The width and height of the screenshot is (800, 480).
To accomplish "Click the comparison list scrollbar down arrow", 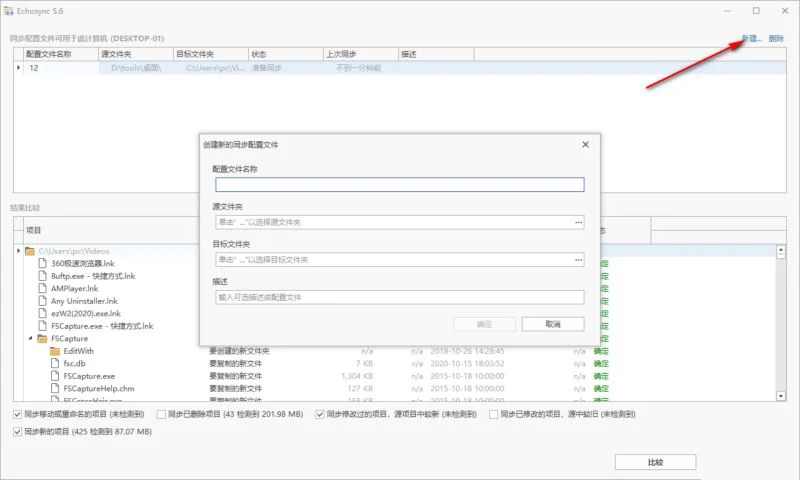I will [x=781, y=396].
